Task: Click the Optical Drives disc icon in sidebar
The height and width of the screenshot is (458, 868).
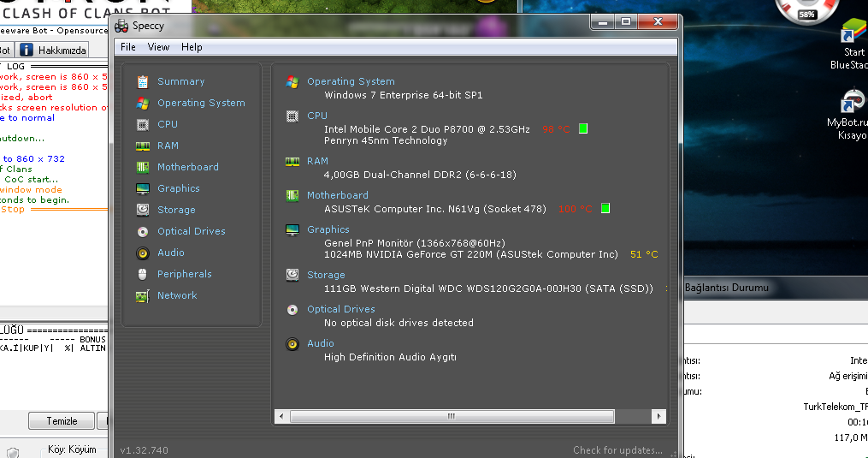Action: 143,232
